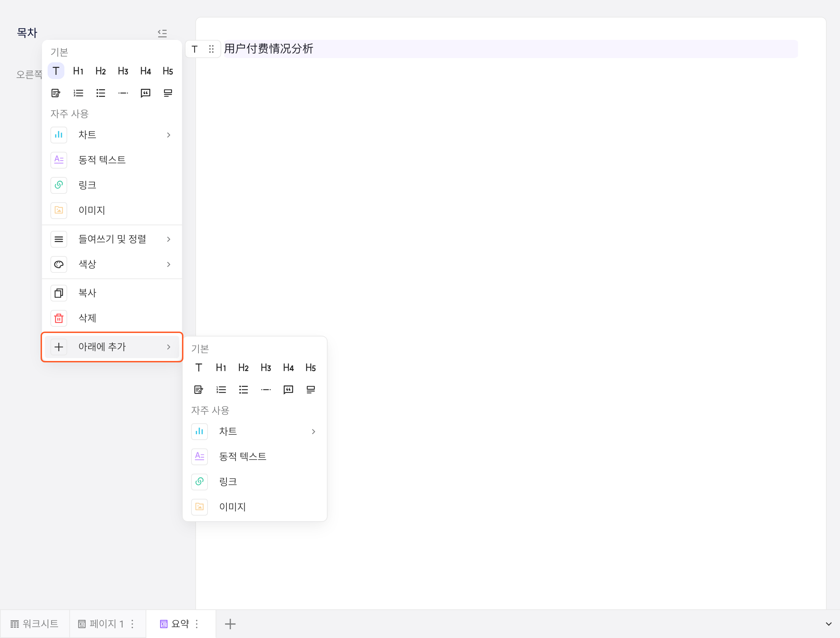840x638 pixels.
Task: Expand 아래에 추가 submenu
Action: pos(112,347)
